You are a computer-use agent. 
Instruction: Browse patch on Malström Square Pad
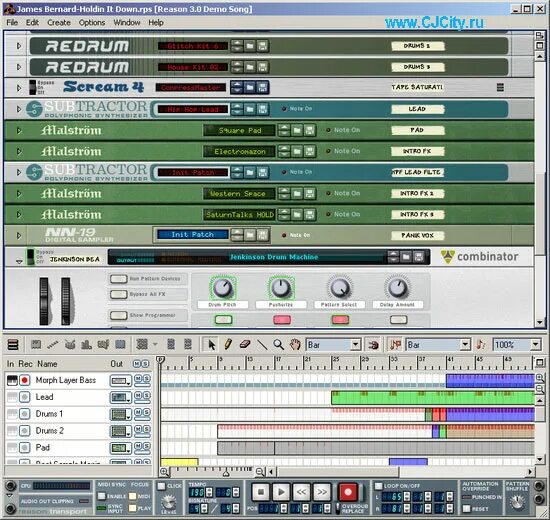click(x=297, y=131)
